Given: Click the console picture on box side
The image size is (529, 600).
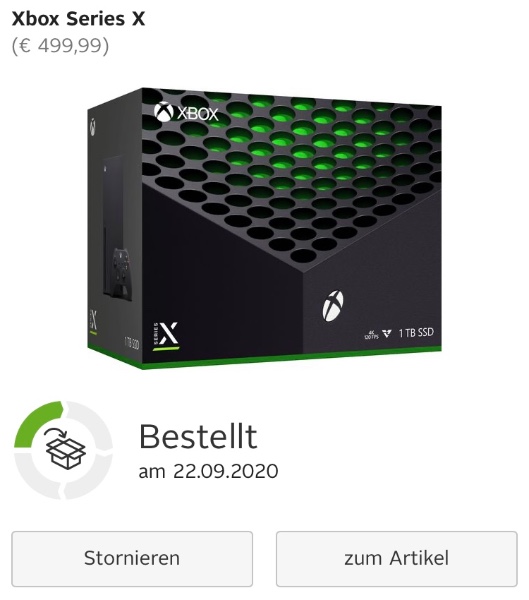Looking at the screenshot, I should (x=113, y=226).
